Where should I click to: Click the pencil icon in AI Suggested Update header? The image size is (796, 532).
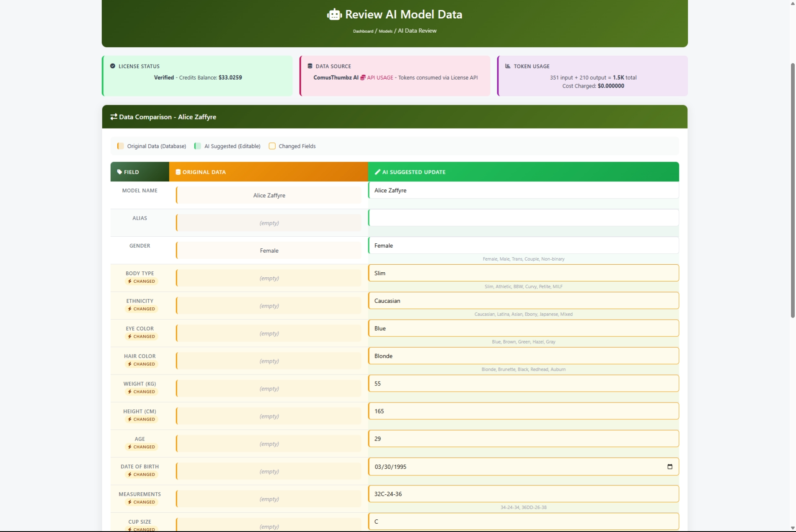pos(377,172)
